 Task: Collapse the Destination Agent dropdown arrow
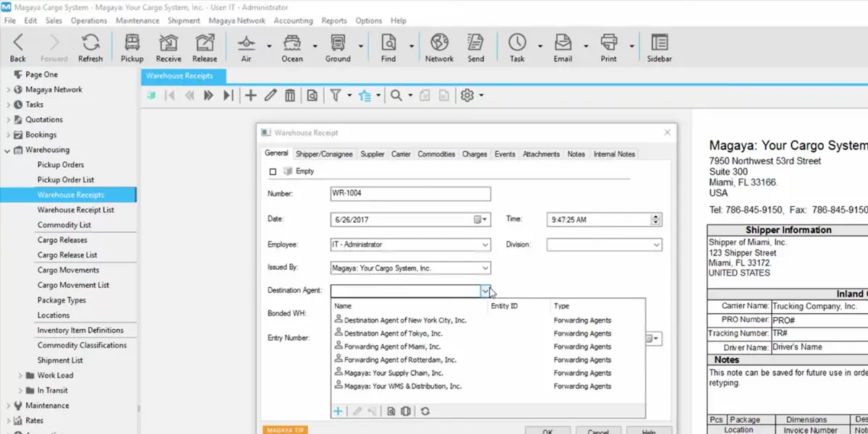[485, 290]
